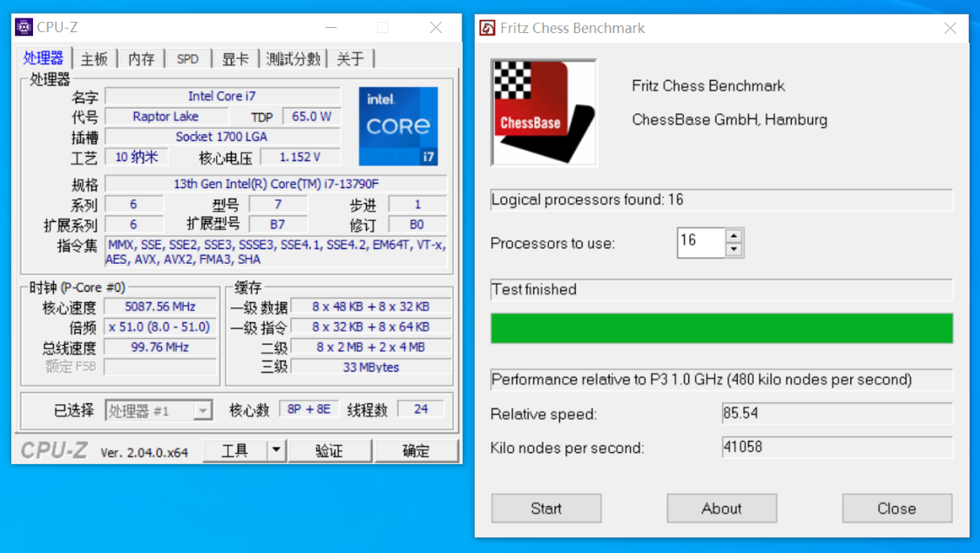980x553 pixels.
Task: Click the 修订 value B0
Action: point(417,225)
